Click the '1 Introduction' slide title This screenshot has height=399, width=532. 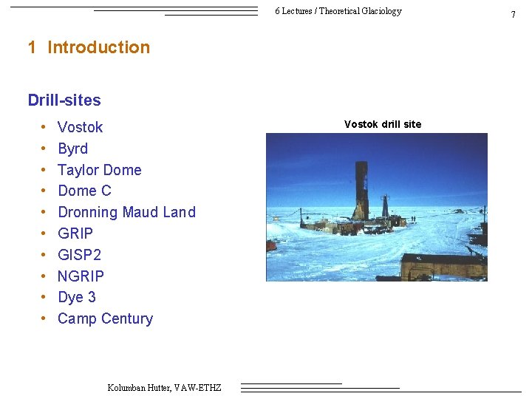pos(89,47)
